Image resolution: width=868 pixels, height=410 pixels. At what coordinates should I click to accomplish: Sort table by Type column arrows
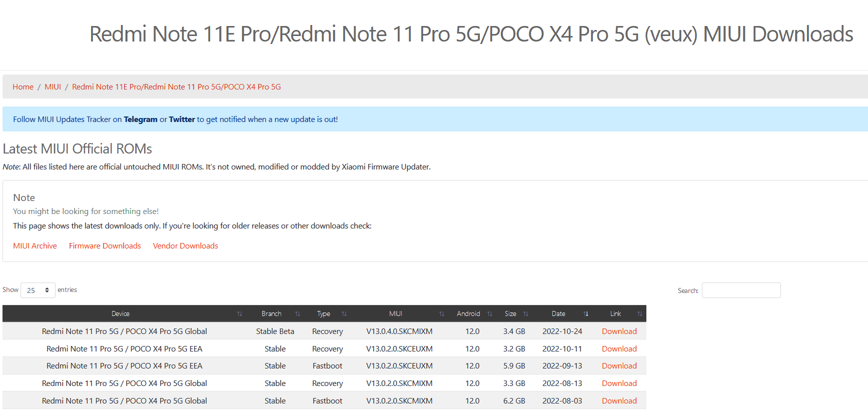coord(344,314)
